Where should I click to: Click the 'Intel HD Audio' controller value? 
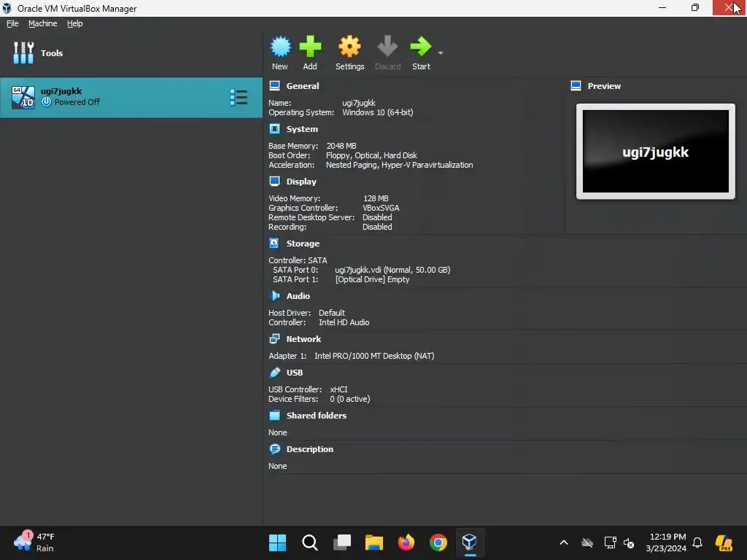[x=344, y=322]
